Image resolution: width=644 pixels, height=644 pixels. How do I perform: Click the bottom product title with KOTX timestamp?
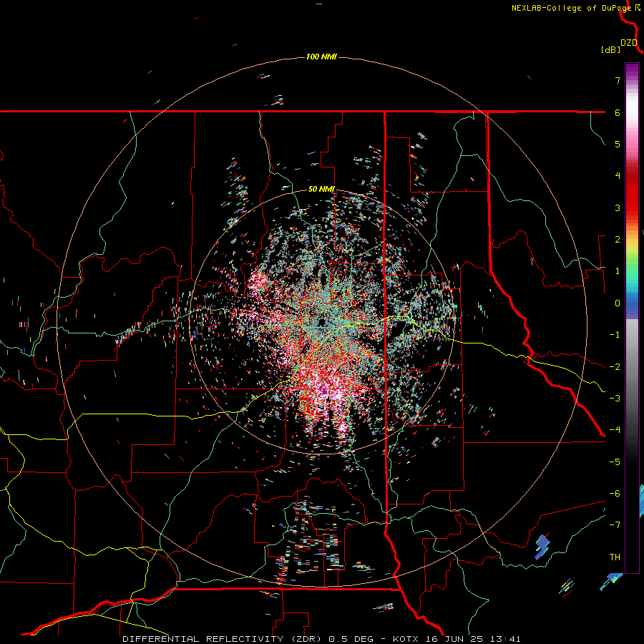coord(321,639)
